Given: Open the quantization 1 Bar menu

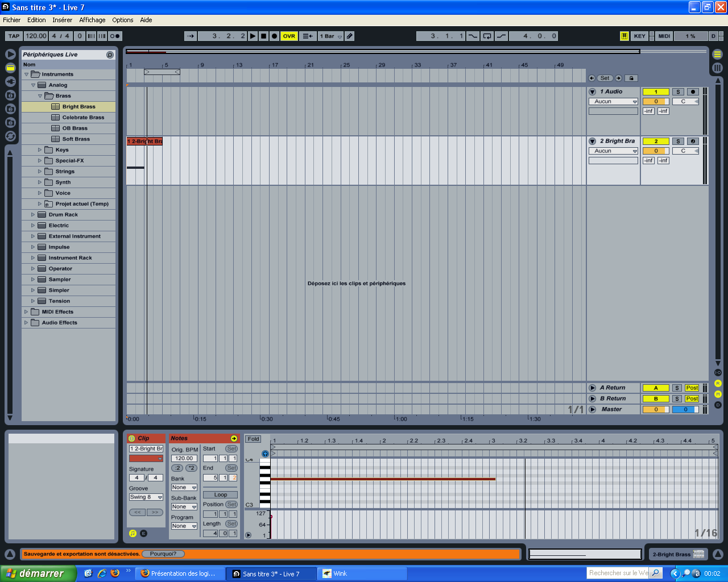Looking at the screenshot, I should click(330, 36).
